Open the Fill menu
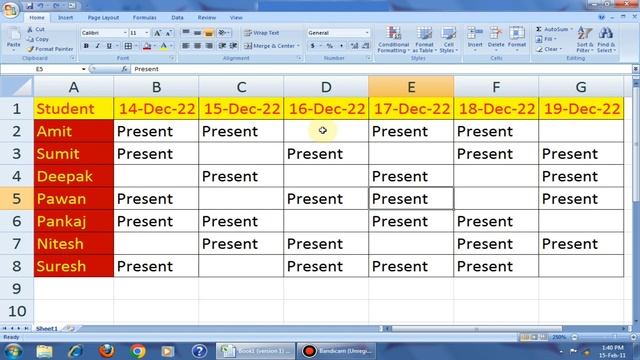 (546, 39)
